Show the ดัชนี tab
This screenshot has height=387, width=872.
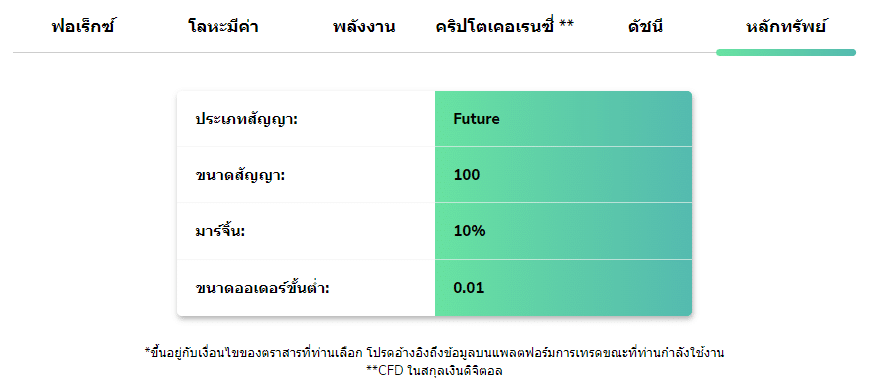645,26
